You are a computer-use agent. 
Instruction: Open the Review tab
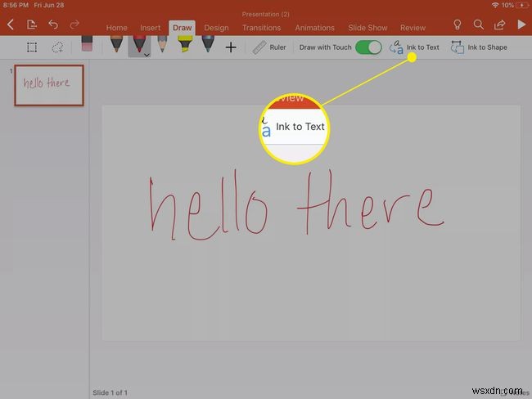point(413,28)
